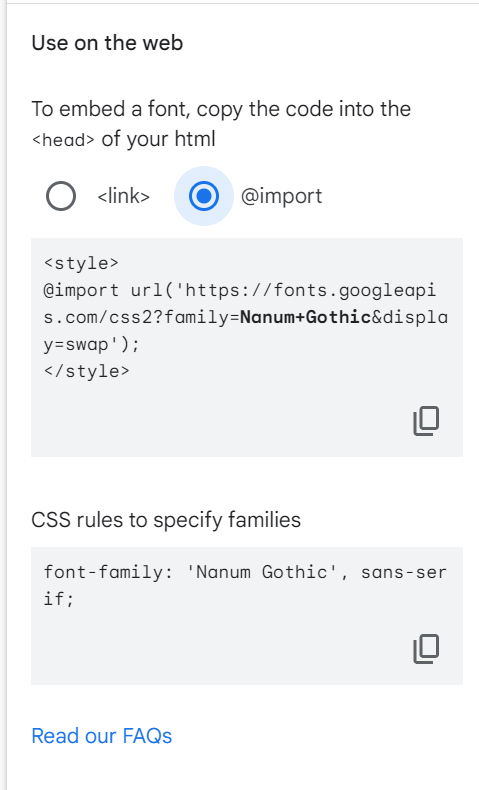This screenshot has width=479, height=790.
Task: Click the bold Nanum+Gothic text in code
Action: point(306,317)
